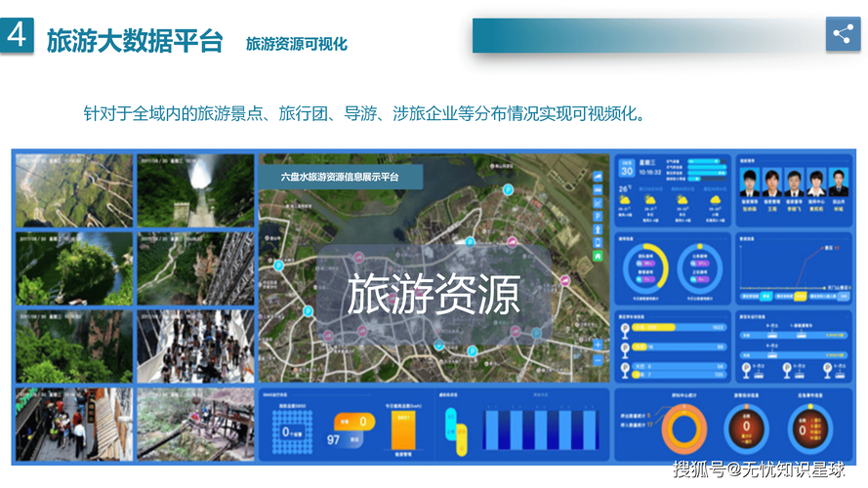Click the subtitle 旅游资源可视化
The height and width of the screenshot is (488, 868).
pos(297,44)
